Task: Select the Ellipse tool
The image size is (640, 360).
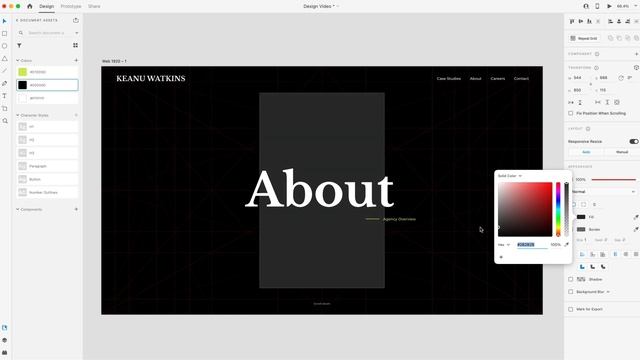Action: click(5, 46)
